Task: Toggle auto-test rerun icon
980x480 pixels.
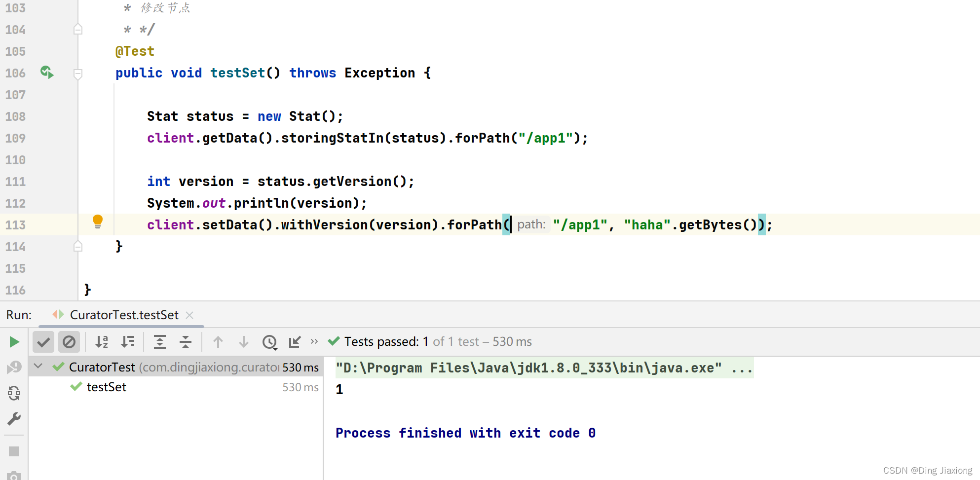Action: (x=14, y=393)
